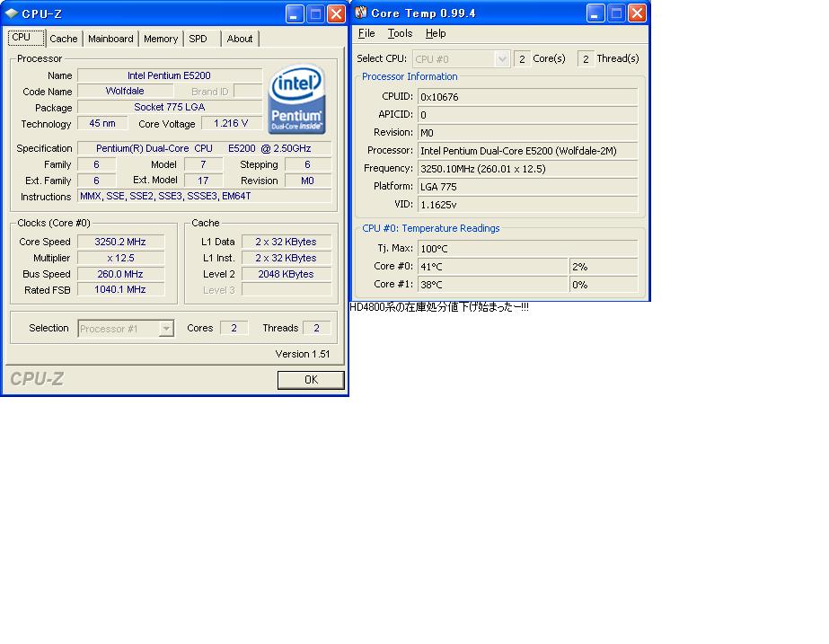This screenshot has width=829, height=644.
Task: Open the Tools menu in Core Temp
Action: coord(400,33)
